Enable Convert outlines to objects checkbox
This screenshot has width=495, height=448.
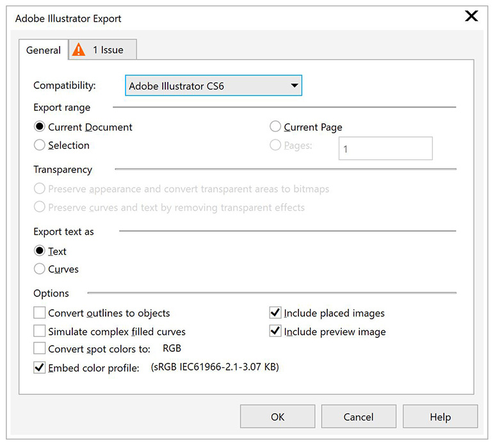click(x=40, y=314)
